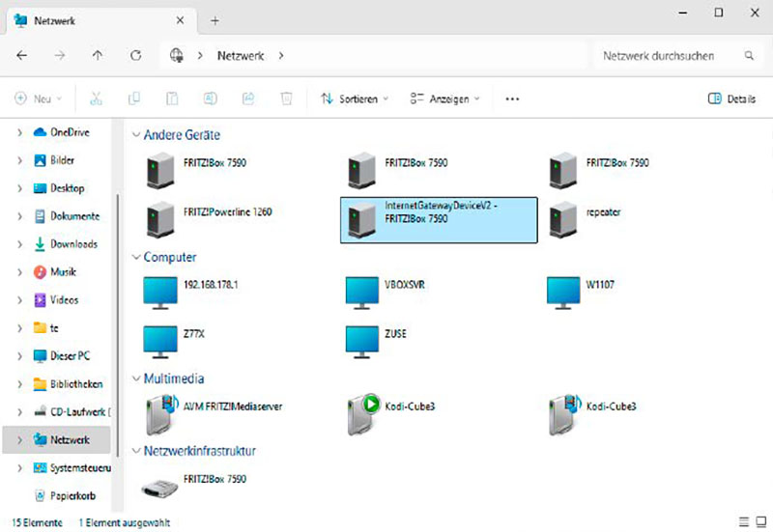Open Musik in the sidebar

[x=55, y=272]
